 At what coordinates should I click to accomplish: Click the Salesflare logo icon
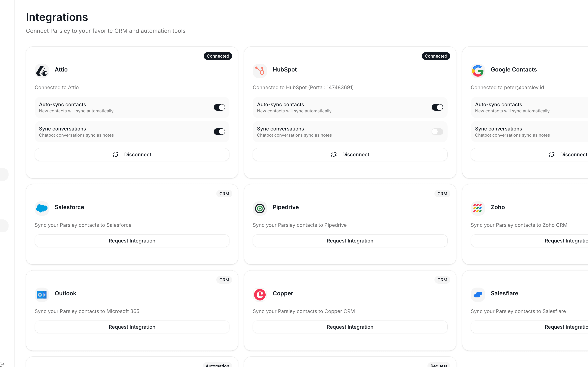coord(478,295)
